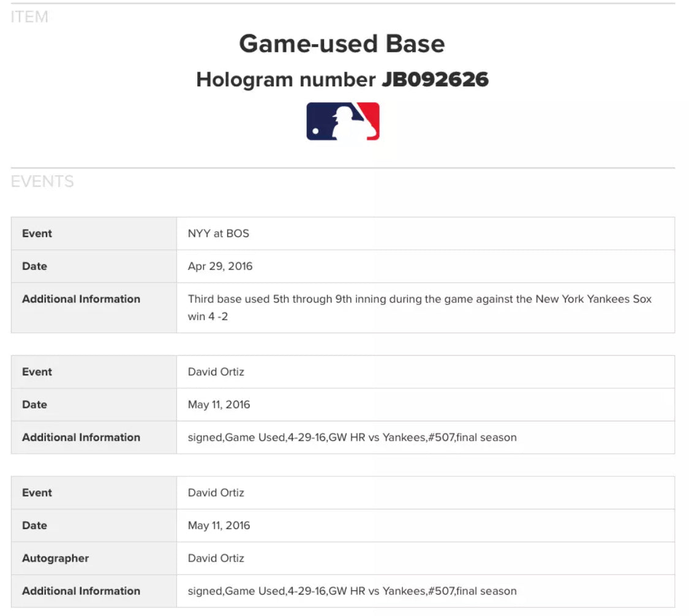Click the Event label in the middle table
The height and width of the screenshot is (616, 689).
[x=37, y=372]
